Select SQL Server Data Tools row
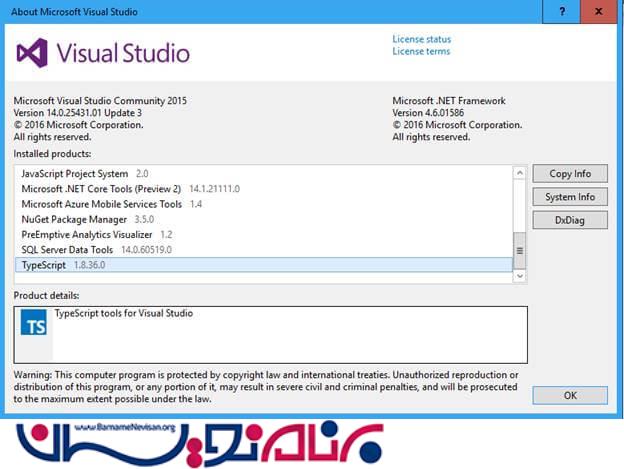The height and width of the screenshot is (469, 624). coord(264,250)
